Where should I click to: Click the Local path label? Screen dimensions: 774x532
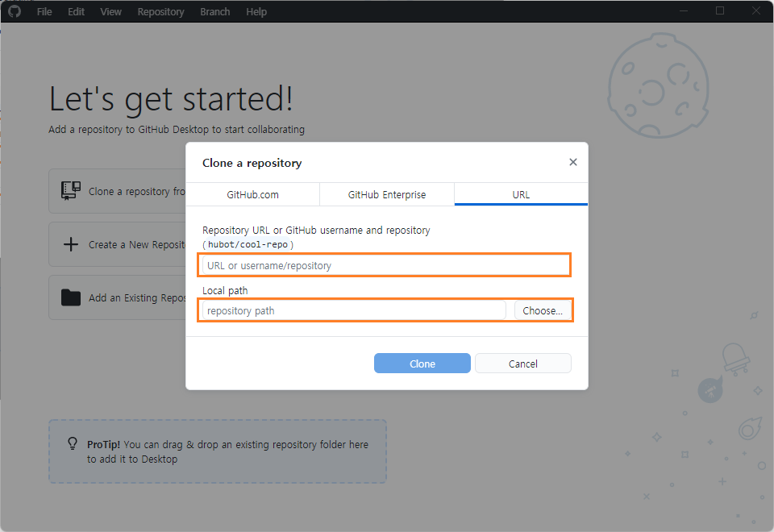(225, 291)
